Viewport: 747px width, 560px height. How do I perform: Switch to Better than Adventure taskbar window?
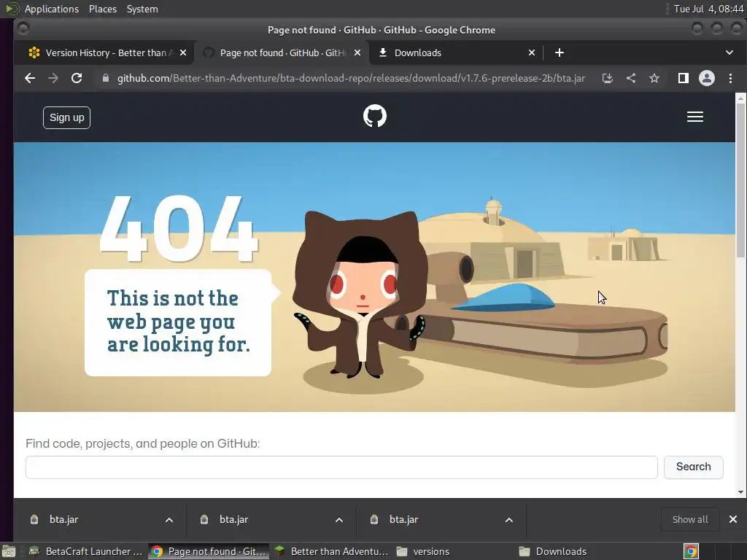tap(331, 551)
